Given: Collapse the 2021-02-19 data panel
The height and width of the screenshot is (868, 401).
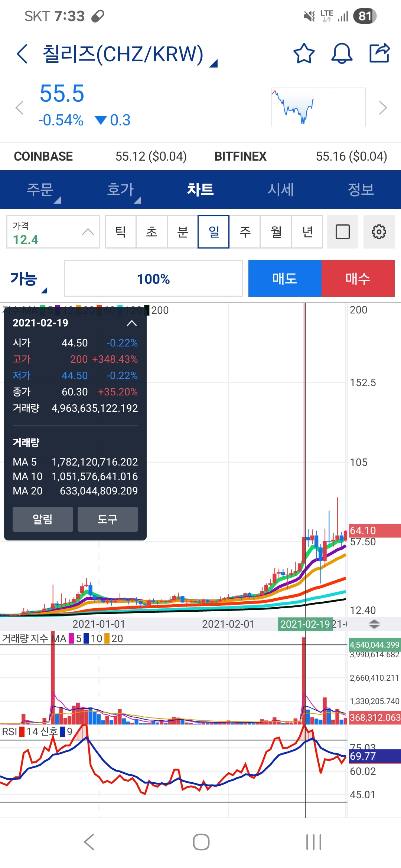Looking at the screenshot, I should pos(131,323).
